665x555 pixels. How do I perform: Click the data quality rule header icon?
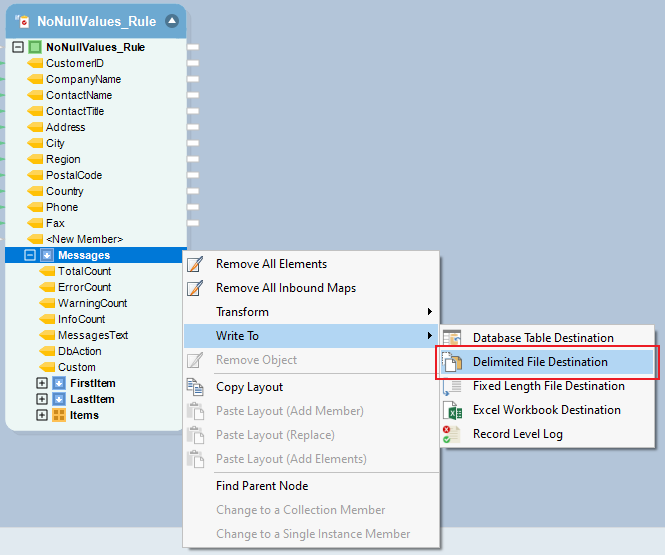click(23, 21)
